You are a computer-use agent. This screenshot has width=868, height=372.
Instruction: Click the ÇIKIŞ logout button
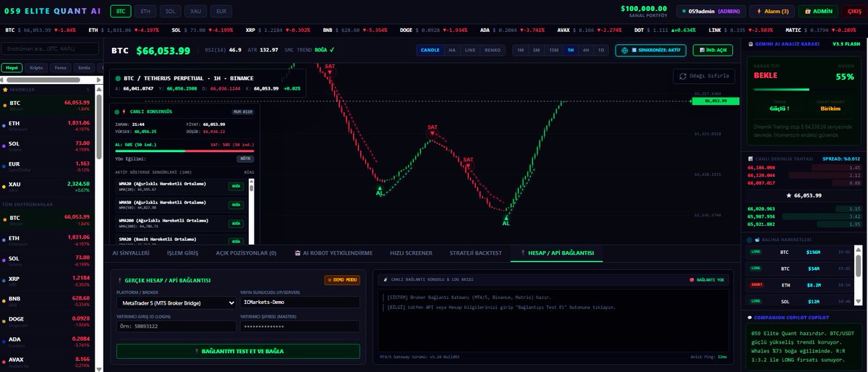854,12
